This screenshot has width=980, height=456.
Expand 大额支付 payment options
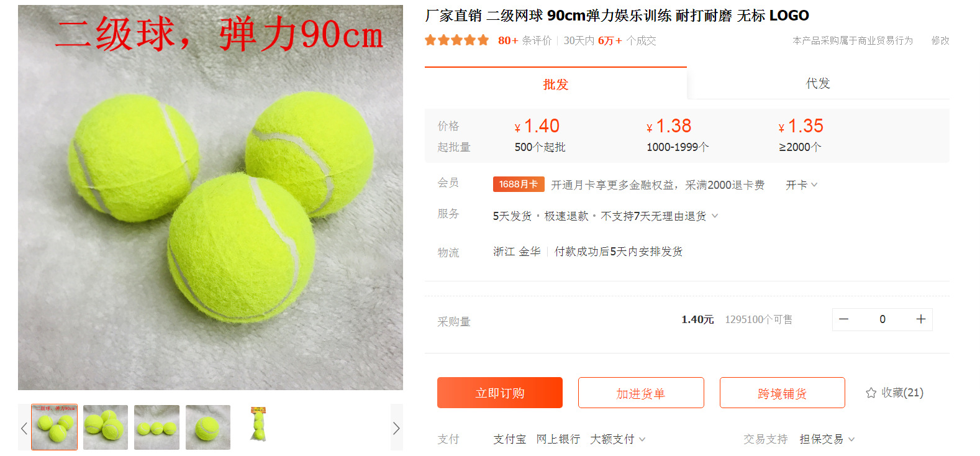(x=618, y=439)
